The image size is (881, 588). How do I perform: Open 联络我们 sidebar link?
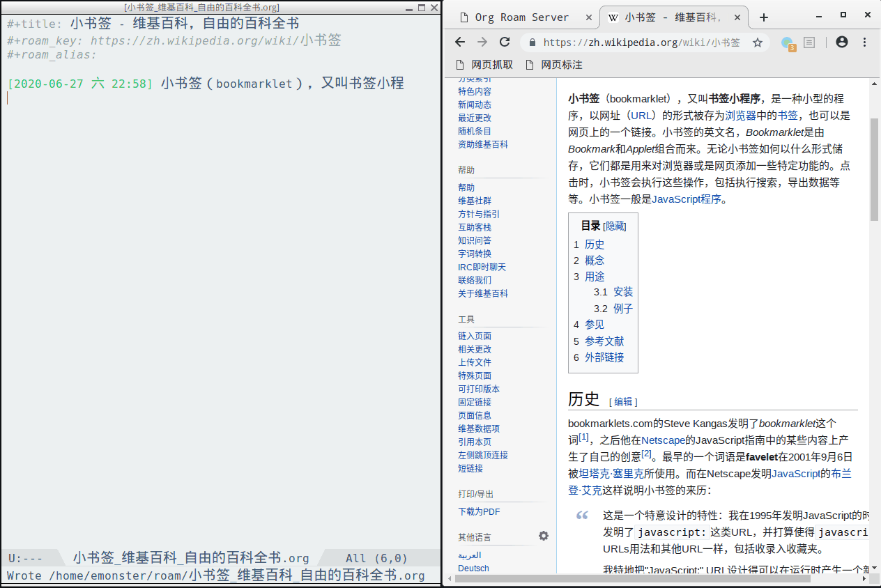(475, 280)
